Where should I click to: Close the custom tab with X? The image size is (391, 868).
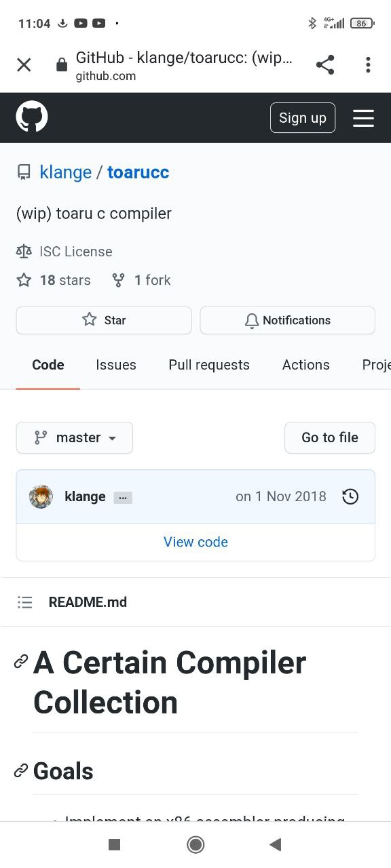(x=24, y=65)
